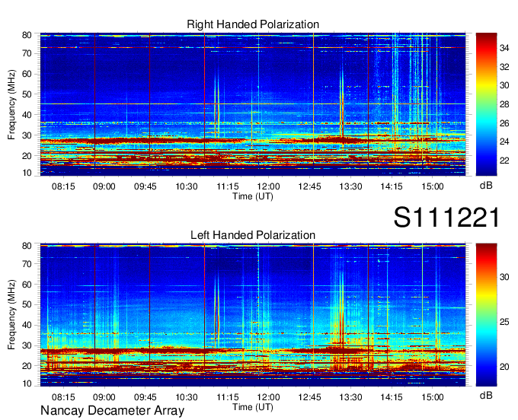518x420 pixels.
Task: Click Time (UT) label of Right Handed plot
Action: [253, 196]
